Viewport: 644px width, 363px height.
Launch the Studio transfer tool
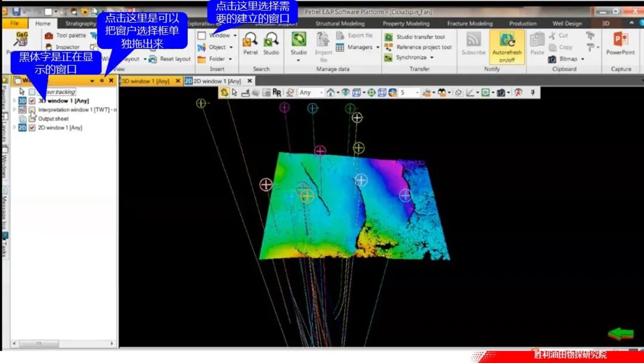[x=415, y=36]
